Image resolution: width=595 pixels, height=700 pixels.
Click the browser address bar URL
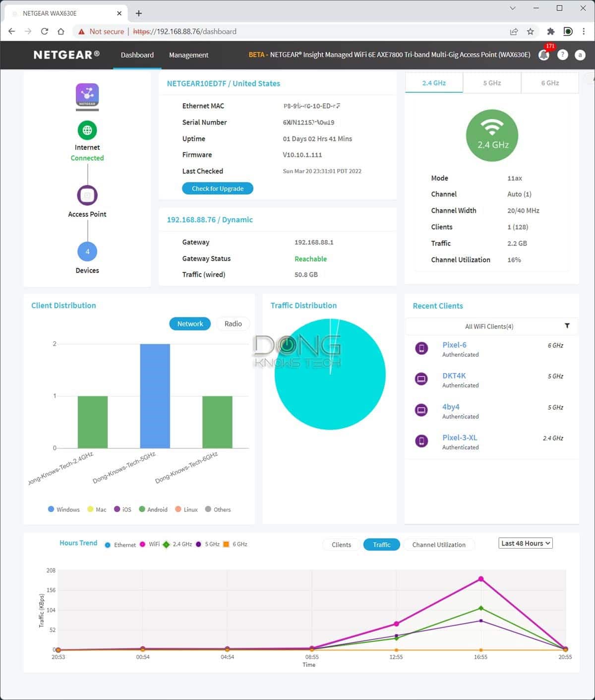(184, 31)
